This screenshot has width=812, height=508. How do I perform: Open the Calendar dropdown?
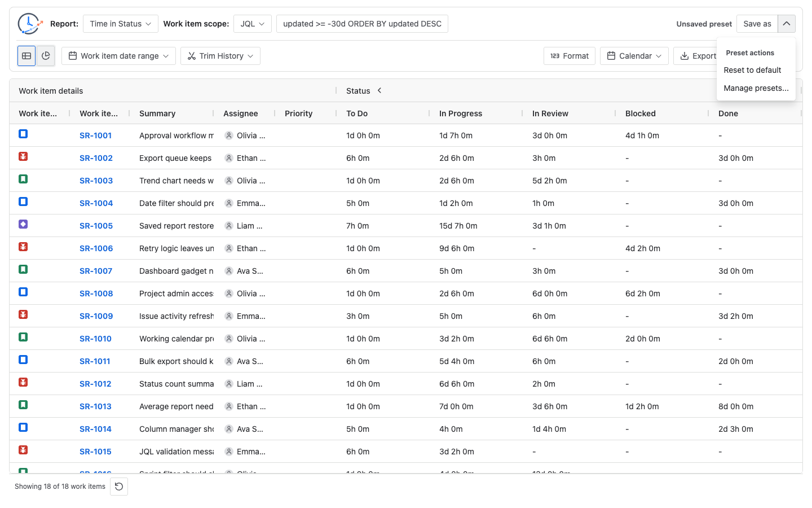pos(634,56)
